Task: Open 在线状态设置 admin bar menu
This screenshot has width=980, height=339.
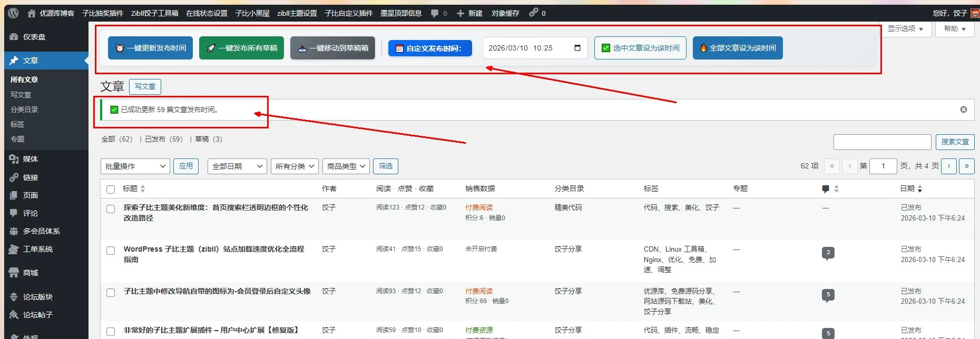Action: tap(207, 13)
